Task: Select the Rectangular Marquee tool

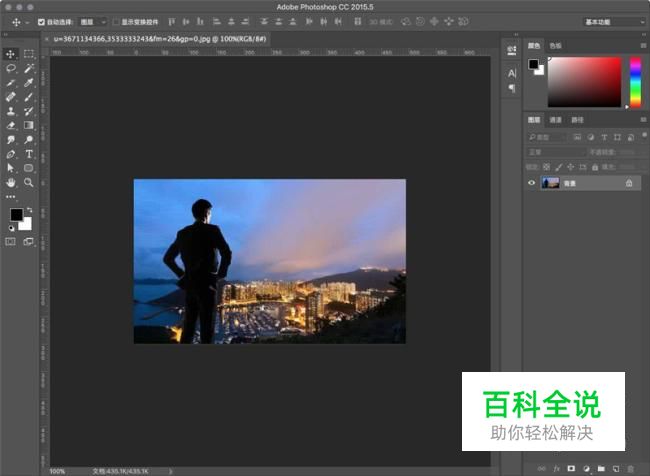Action: click(x=29, y=54)
